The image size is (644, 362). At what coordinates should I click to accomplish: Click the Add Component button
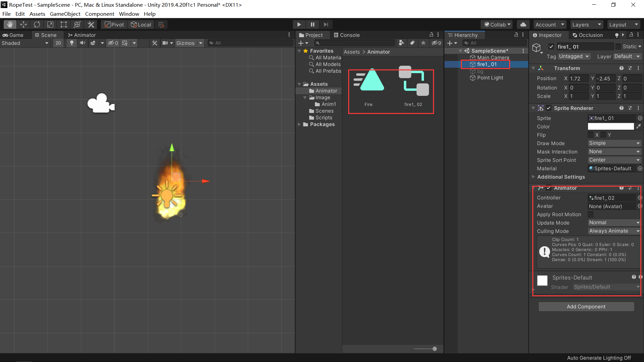pos(586,307)
